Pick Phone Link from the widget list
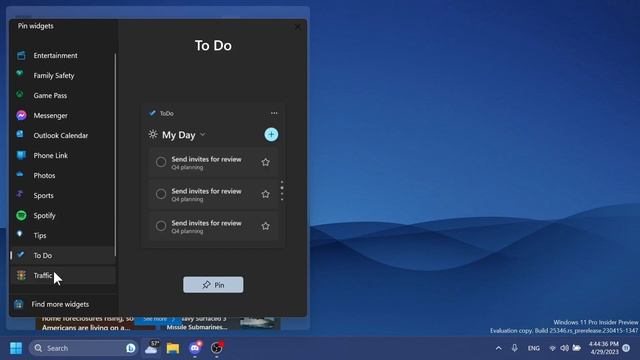The image size is (640, 360). (62, 156)
